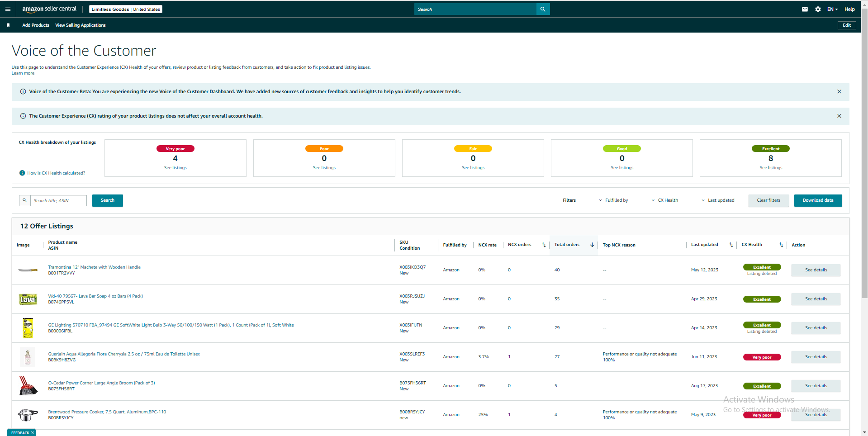The width and height of the screenshot is (868, 436).
Task: See listings under Fair card
Action: pos(473,168)
